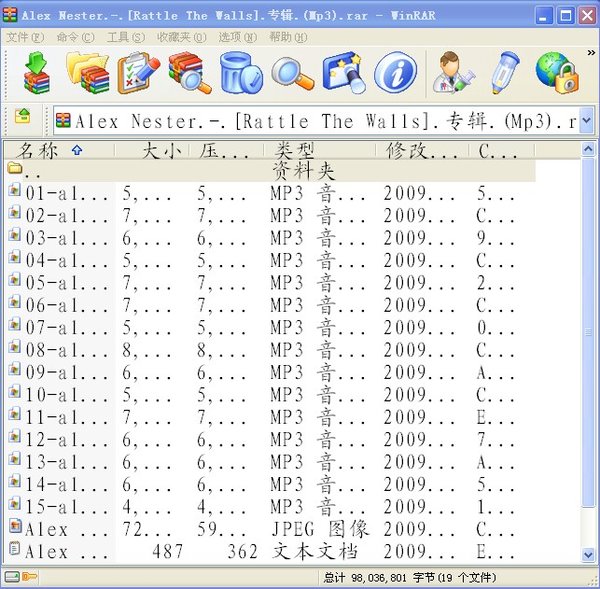Click the file icon of 01-al... row
This screenshot has width=600, height=589.
pos(15,189)
